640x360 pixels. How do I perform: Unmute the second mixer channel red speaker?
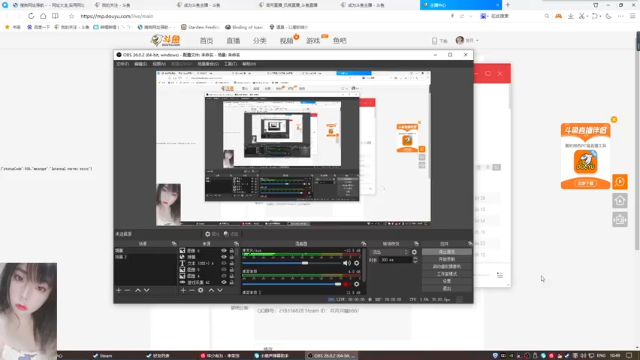point(347,284)
